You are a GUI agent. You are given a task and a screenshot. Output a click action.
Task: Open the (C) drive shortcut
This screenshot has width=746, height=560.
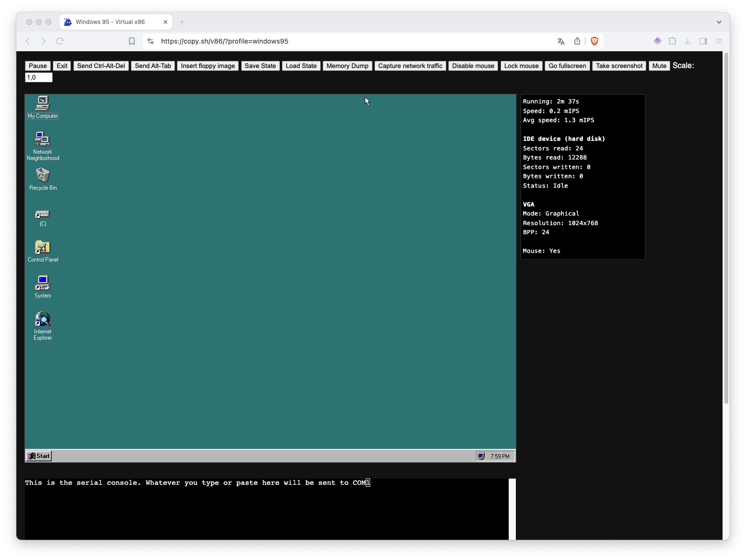[x=43, y=215]
